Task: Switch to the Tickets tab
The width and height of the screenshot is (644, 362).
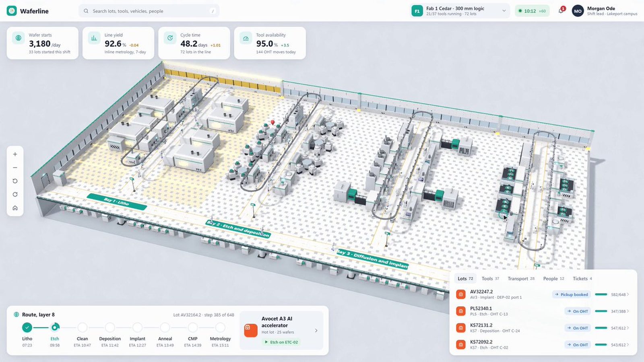Action: coord(582,278)
